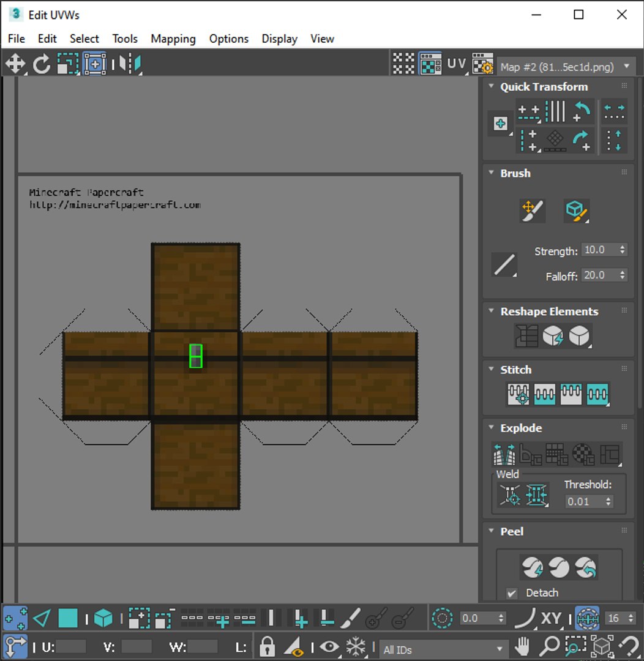Click Target Weld icon

(x=509, y=495)
